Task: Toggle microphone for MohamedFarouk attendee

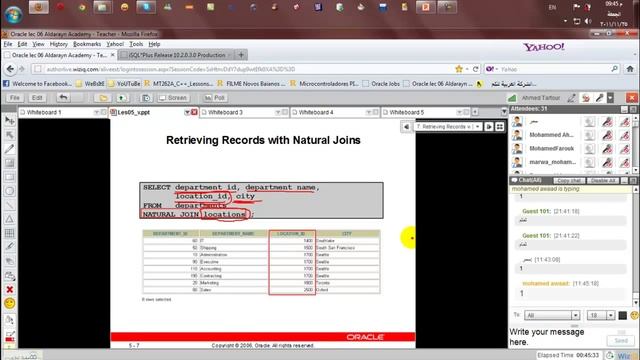Action: [x=607, y=149]
